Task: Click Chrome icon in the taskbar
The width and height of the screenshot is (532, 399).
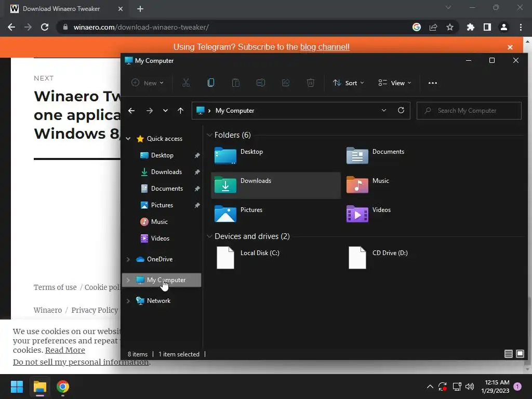Action: 63,387
